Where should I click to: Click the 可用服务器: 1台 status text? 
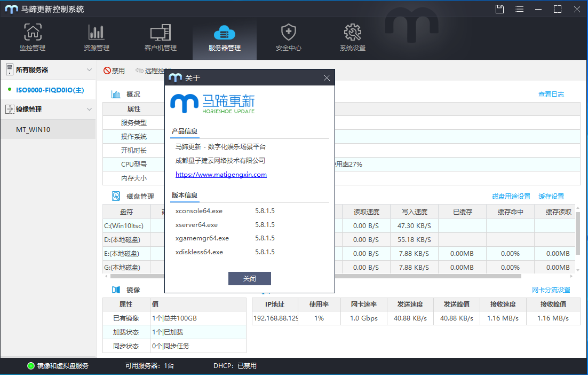(149, 365)
